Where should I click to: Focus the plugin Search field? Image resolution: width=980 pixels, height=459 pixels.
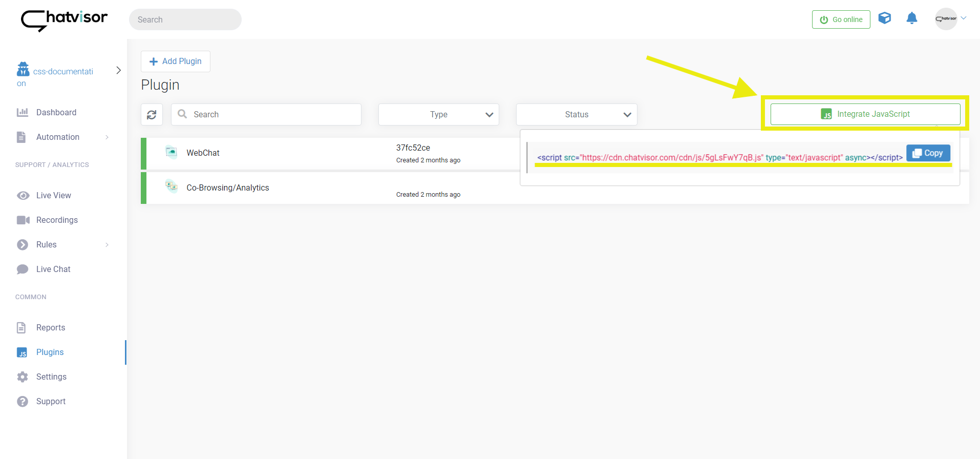266,114
